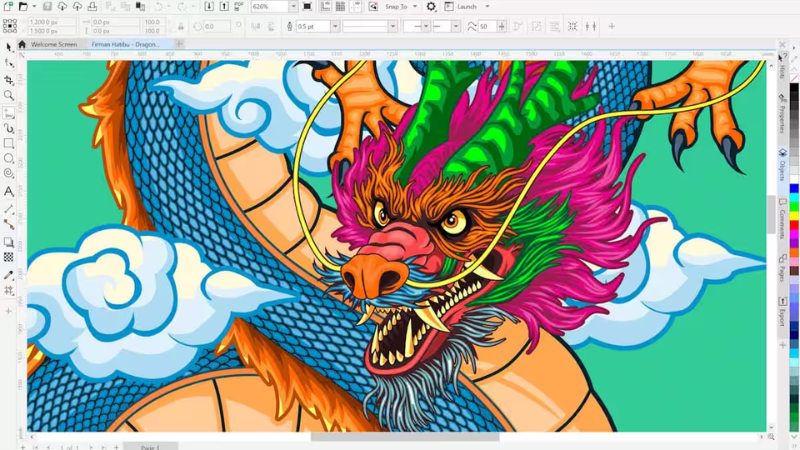The width and height of the screenshot is (800, 450).
Task: Pick the Eyedropper tool
Action: pyautogui.click(x=9, y=274)
